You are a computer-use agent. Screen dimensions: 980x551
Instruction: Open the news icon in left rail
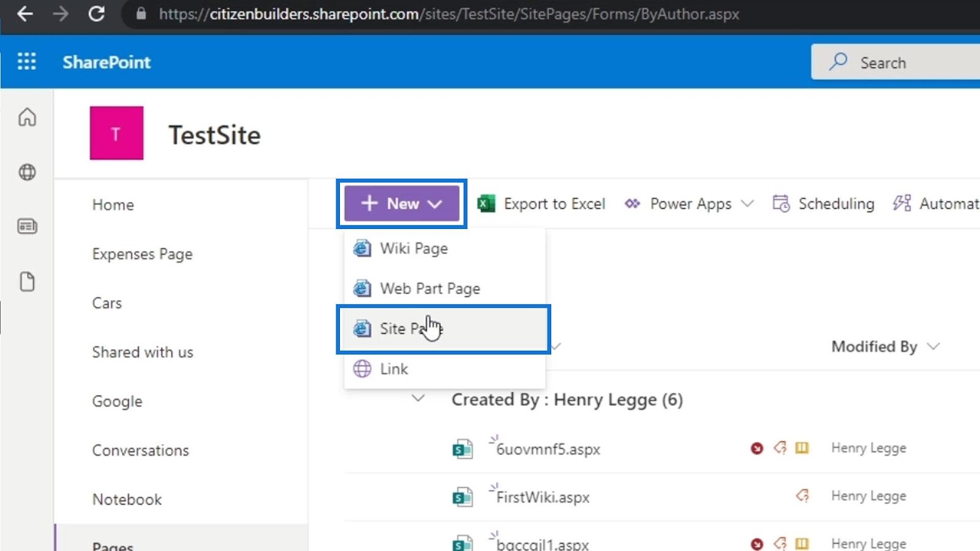click(27, 227)
